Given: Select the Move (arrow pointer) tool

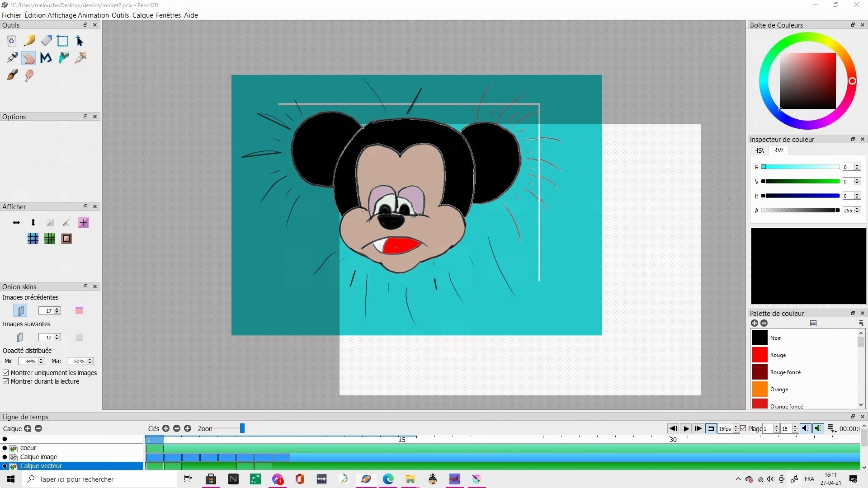Looking at the screenshot, I should pyautogui.click(x=80, y=41).
